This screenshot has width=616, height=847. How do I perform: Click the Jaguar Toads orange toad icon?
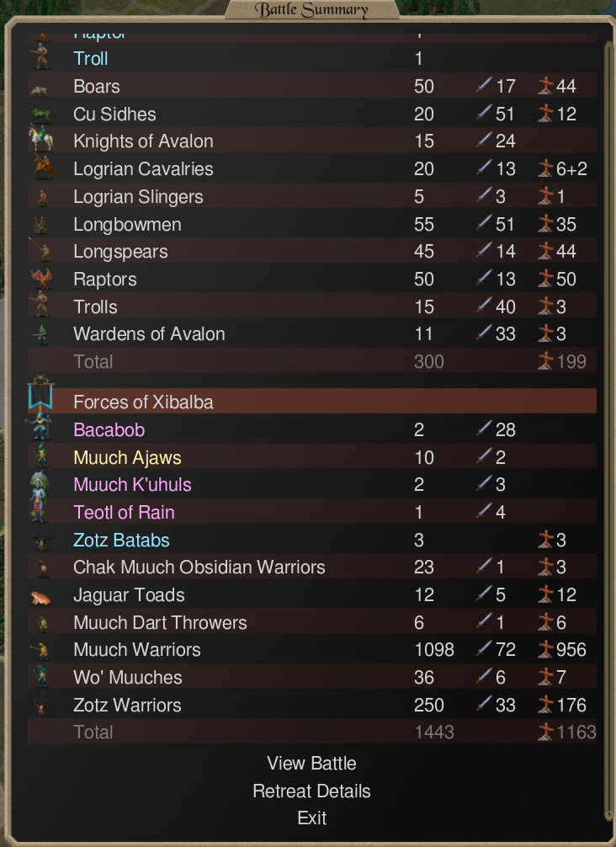pyautogui.click(x=40, y=597)
